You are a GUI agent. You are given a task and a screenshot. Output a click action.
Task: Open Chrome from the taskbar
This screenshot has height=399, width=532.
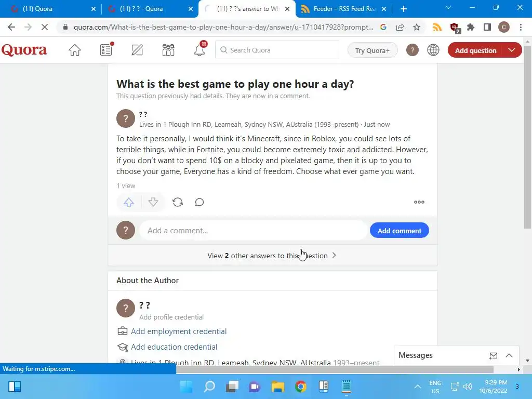pyautogui.click(x=301, y=387)
